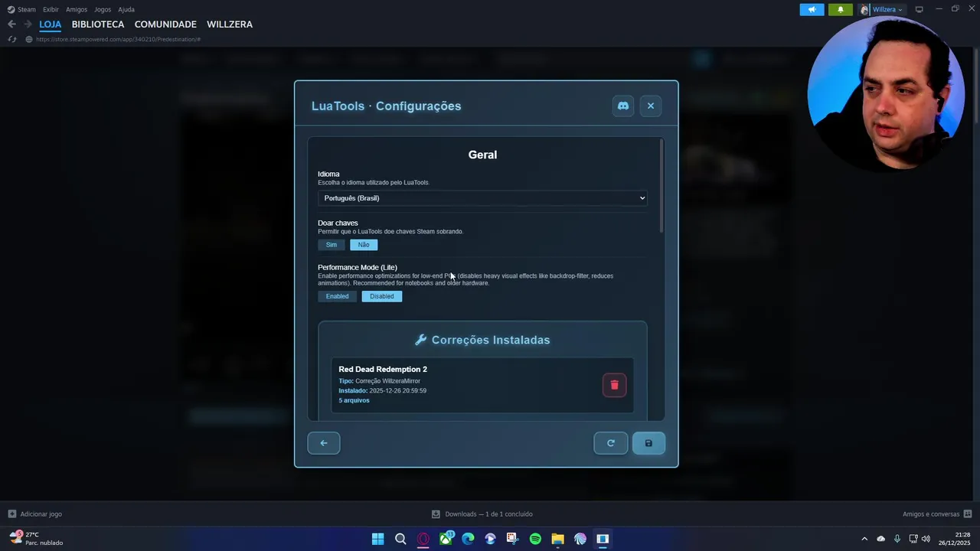This screenshot has height=551, width=980.
Task: Navigate back in Steam browser
Action: pyautogui.click(x=11, y=24)
